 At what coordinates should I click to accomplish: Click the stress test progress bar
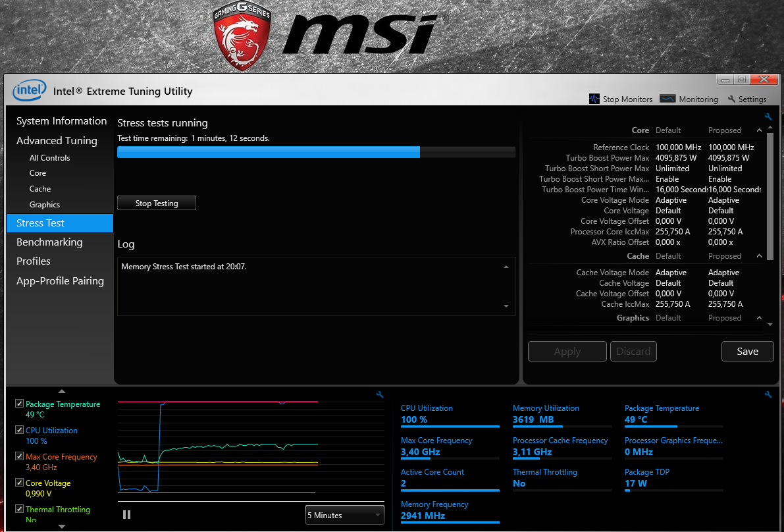(x=316, y=153)
